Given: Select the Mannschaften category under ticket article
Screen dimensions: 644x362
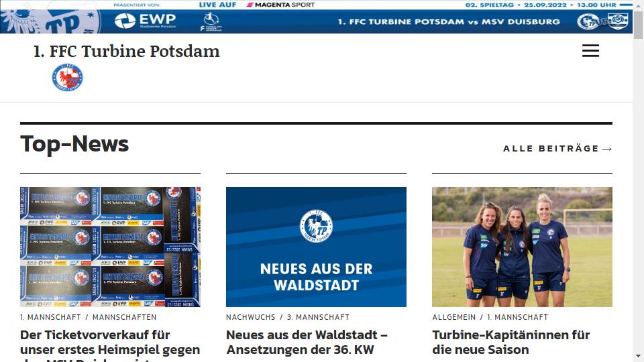Looking at the screenshot, I should click(125, 317).
